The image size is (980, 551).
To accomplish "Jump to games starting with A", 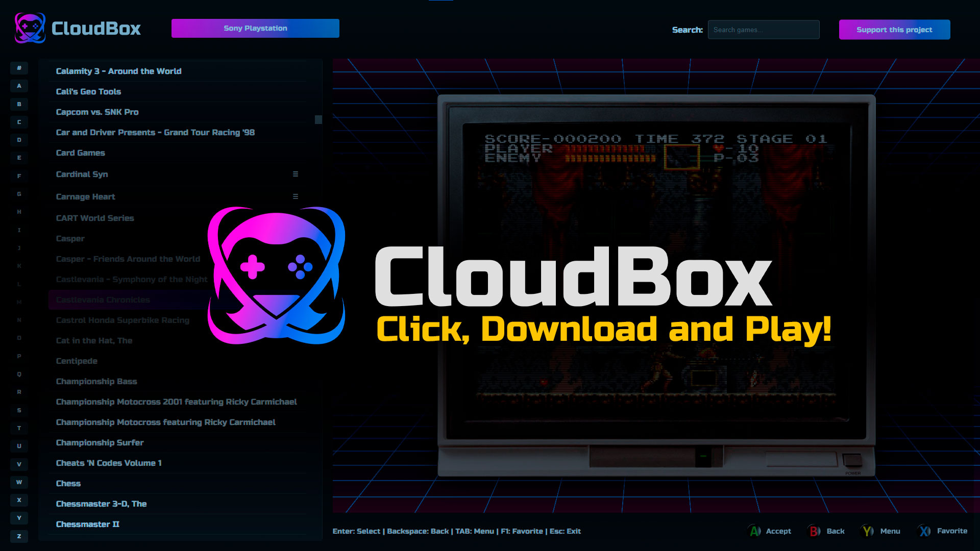I will [x=19, y=86].
